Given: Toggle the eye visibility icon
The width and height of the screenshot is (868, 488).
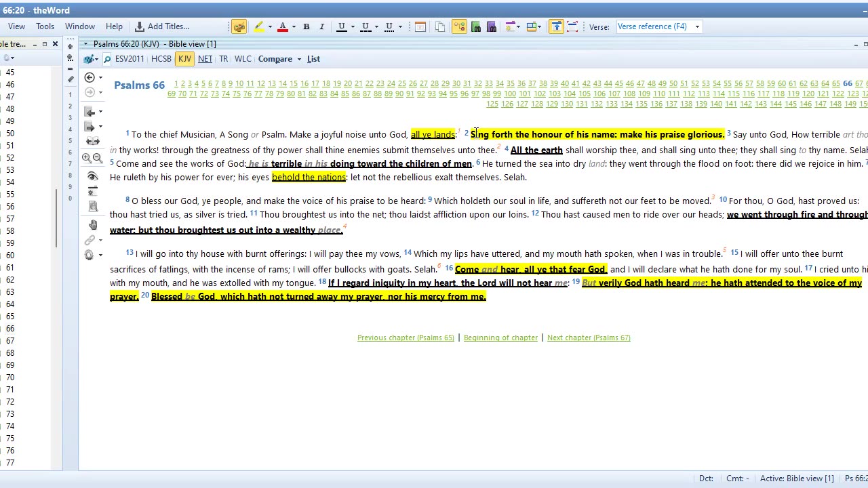Looking at the screenshot, I should pos(92,176).
